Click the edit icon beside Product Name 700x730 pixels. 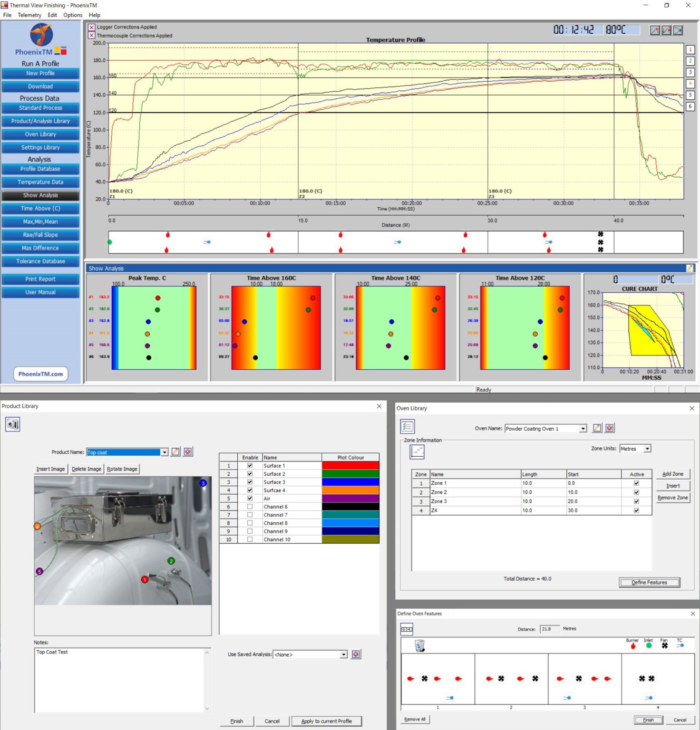175,451
